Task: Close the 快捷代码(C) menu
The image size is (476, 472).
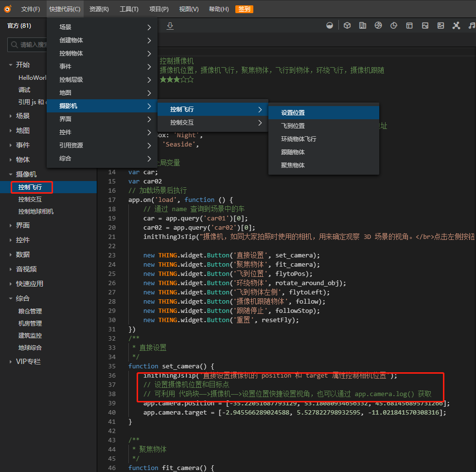Action: [x=65, y=9]
